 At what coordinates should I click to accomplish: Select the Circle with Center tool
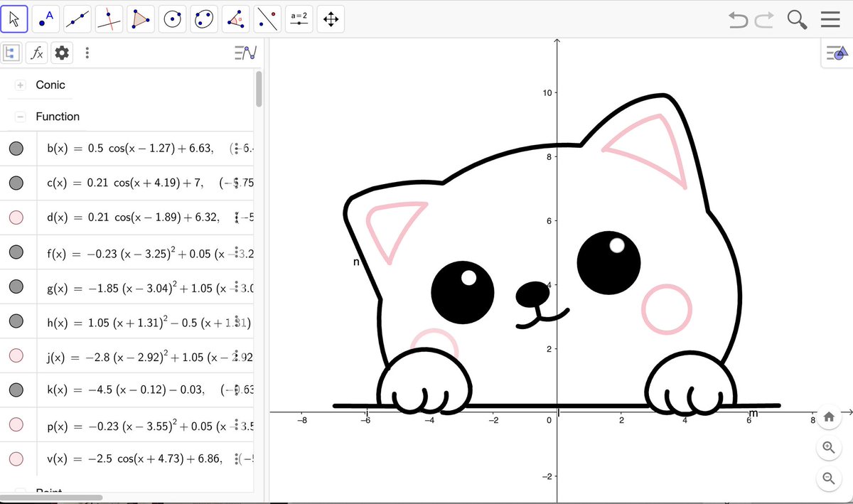point(171,18)
